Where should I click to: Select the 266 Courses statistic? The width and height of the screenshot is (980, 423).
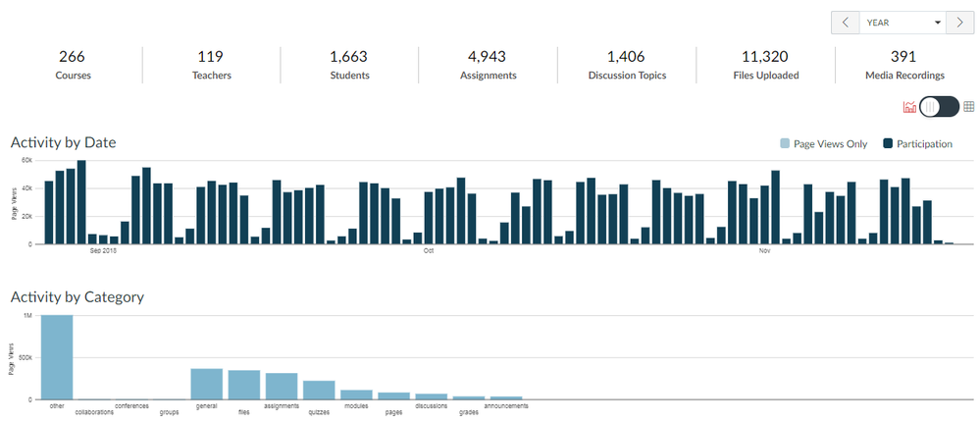click(x=74, y=65)
